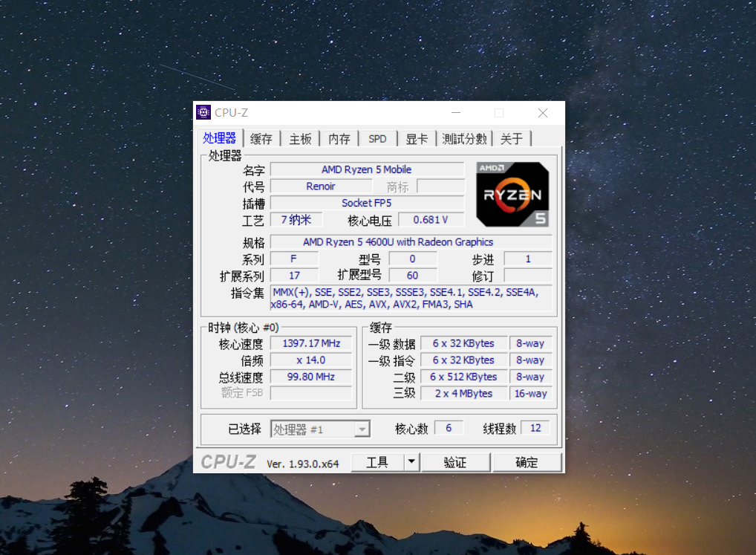Expand the 工具 dropdown arrow
This screenshot has width=756, height=555.
(x=411, y=462)
